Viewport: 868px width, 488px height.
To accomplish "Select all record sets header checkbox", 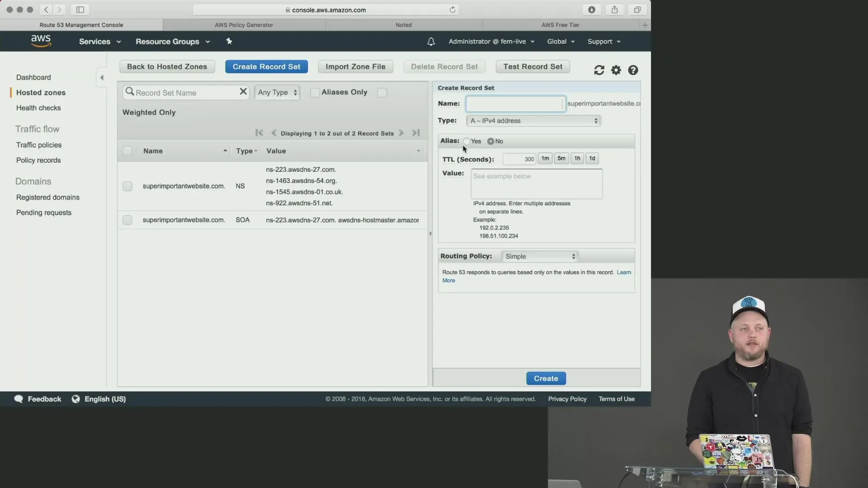I will [127, 150].
